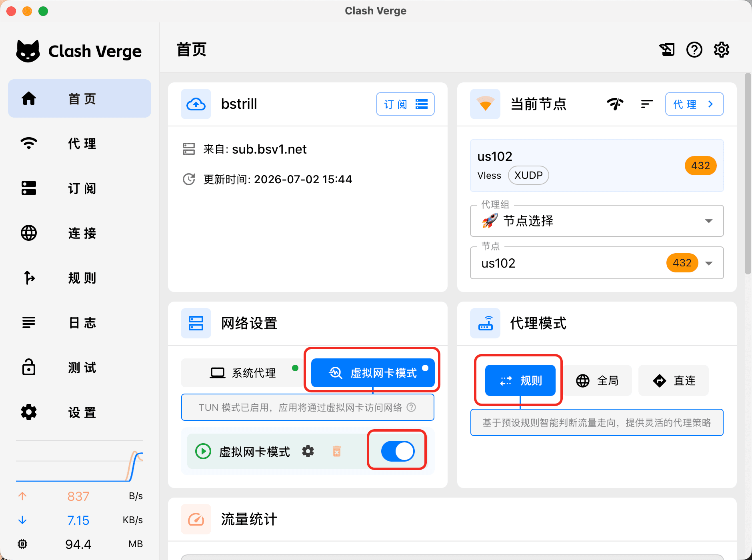This screenshot has height=560, width=752.
Task: Click the update time 2026-07-02 15:44
Action: pos(303,179)
